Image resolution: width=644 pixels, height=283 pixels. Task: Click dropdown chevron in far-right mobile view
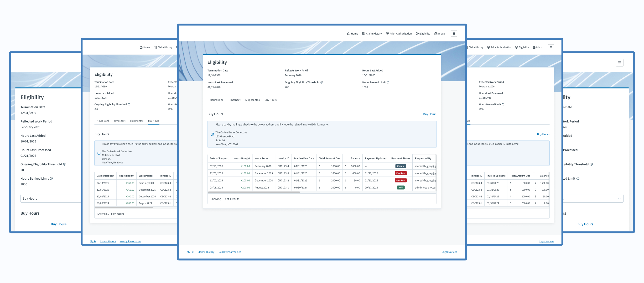619,199
